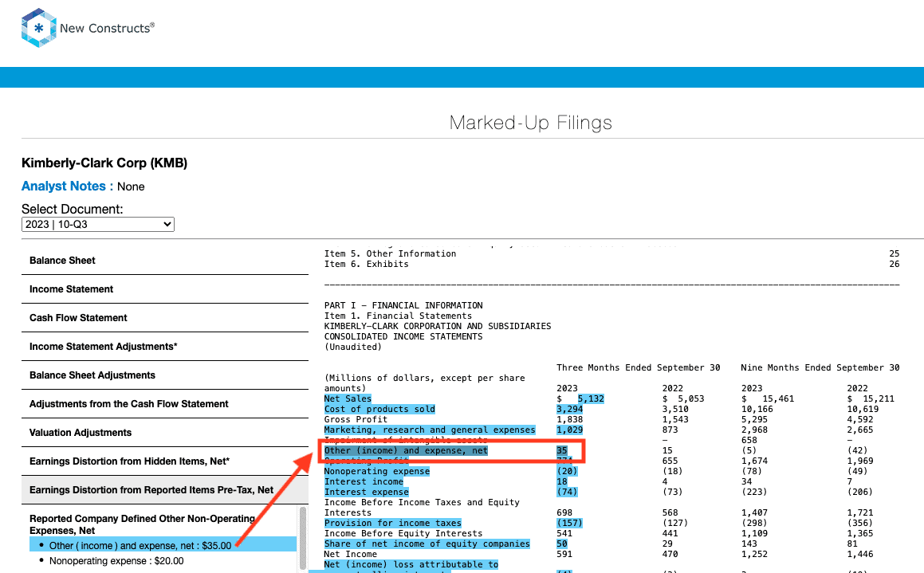924x573 pixels.
Task: Click highlighted Net Sales line
Action: [x=348, y=398]
